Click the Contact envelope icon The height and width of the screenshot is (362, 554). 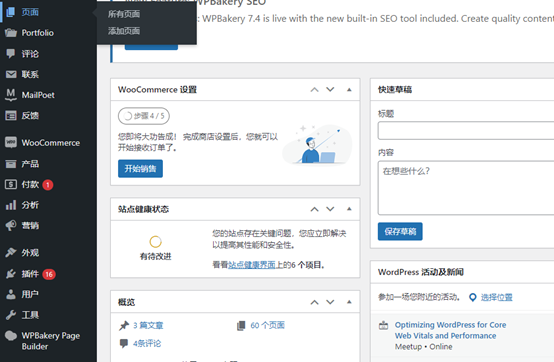pyautogui.click(x=11, y=74)
